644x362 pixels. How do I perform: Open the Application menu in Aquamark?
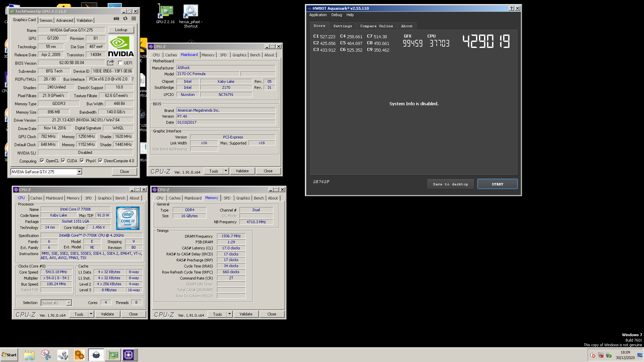tap(318, 15)
